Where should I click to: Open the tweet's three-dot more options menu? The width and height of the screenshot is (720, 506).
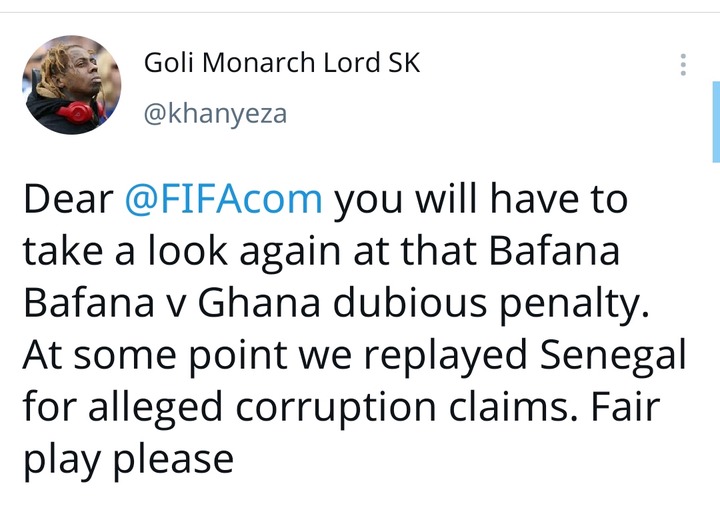(683, 65)
